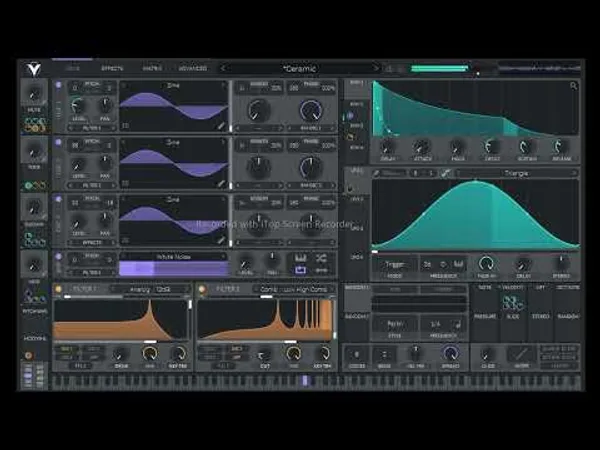Click the LFO Fade In knob
Screen dimensions: 600x450
486,264
